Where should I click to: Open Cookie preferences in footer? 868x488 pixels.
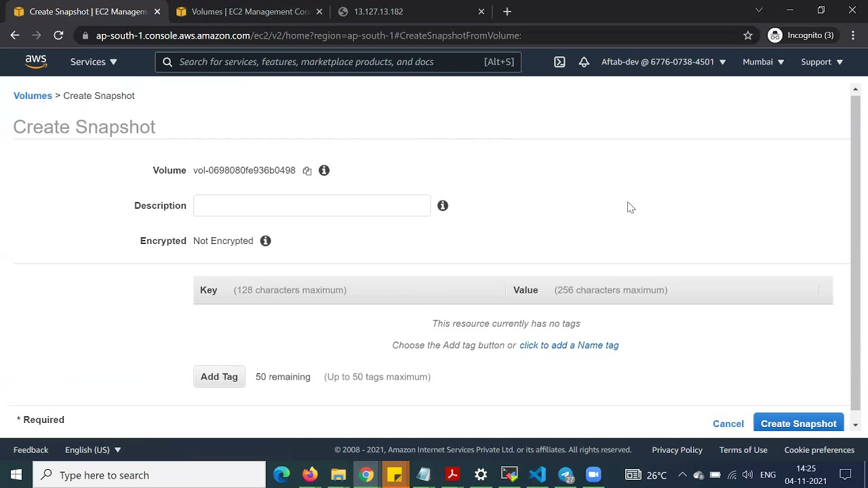click(x=819, y=450)
